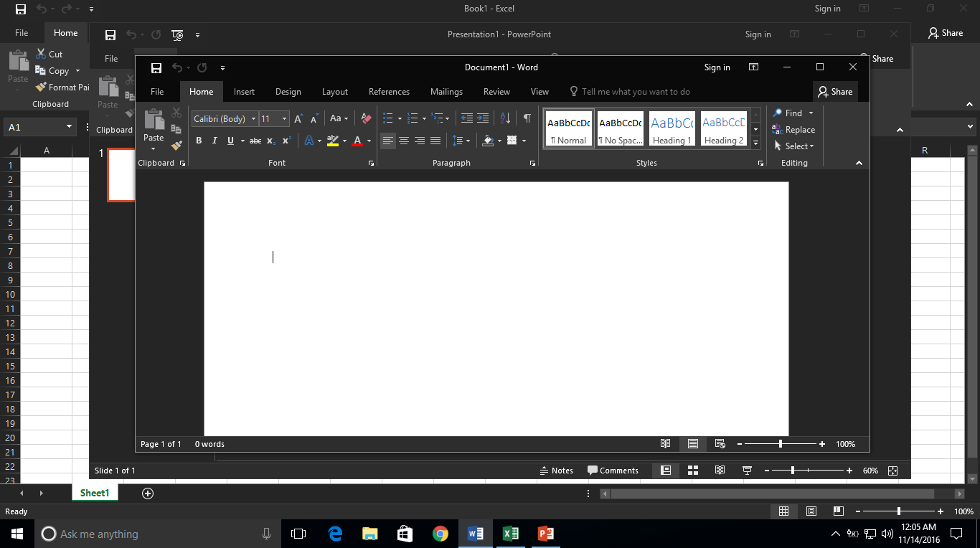Click Shrink Font icon in Word ribbon
This screenshot has height=548, width=980.
point(314,119)
